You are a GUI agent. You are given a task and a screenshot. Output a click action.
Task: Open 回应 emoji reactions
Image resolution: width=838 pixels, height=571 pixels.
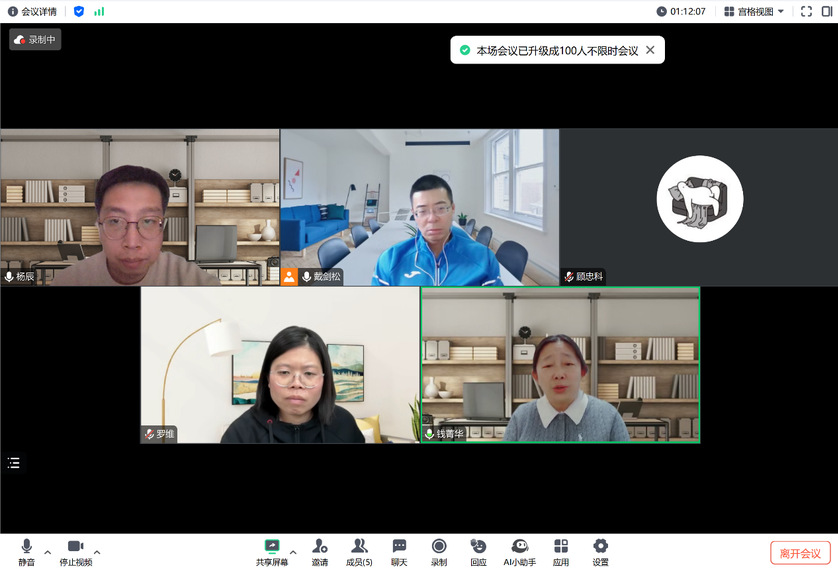[478, 551]
